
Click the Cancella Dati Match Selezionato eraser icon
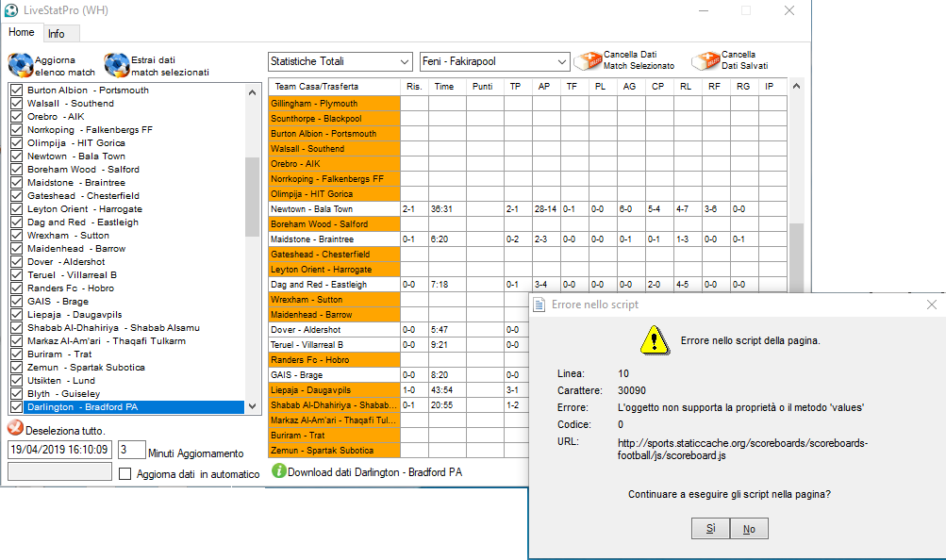point(588,61)
